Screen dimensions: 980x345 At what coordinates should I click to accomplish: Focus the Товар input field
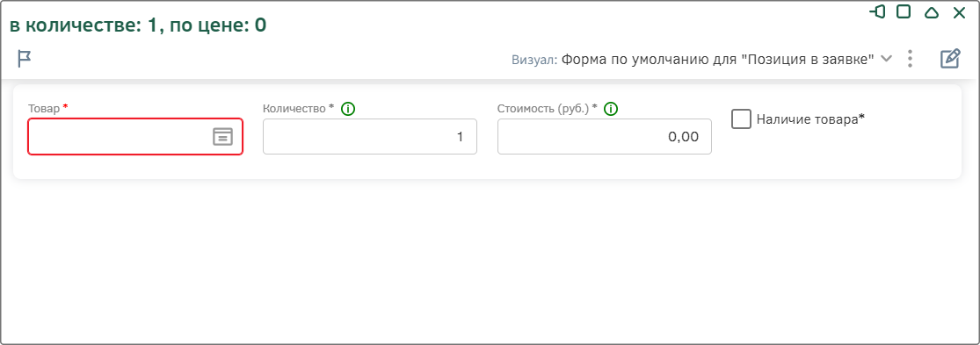tap(135, 137)
